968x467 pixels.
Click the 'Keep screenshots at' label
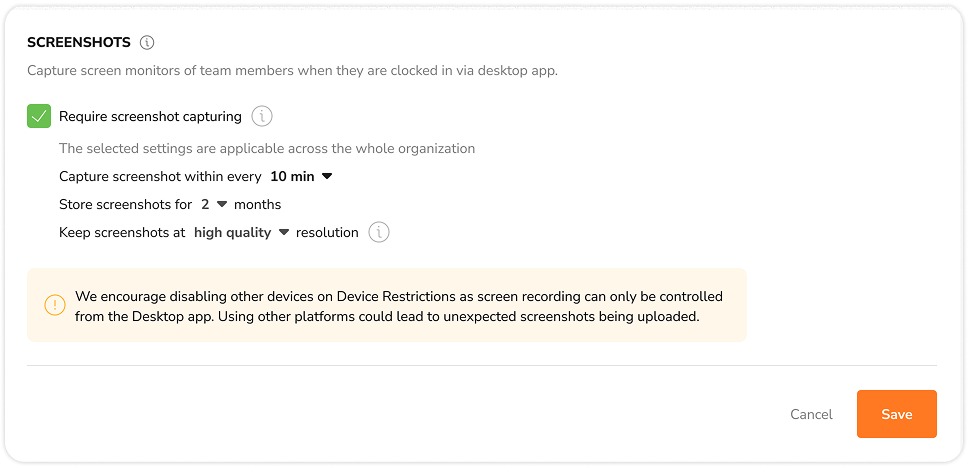pyautogui.click(x=122, y=233)
